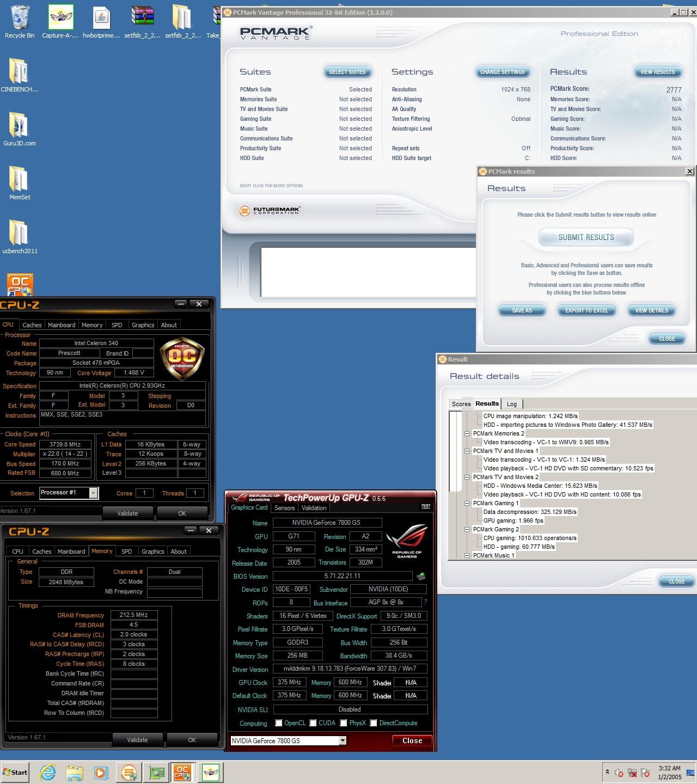The height and width of the screenshot is (784, 697).
Task: Open the MemSet desktop folder
Action: tap(20, 183)
